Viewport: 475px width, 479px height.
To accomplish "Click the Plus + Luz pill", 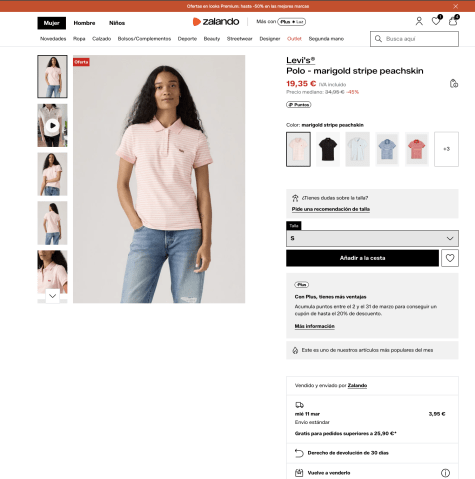I will point(292,22).
